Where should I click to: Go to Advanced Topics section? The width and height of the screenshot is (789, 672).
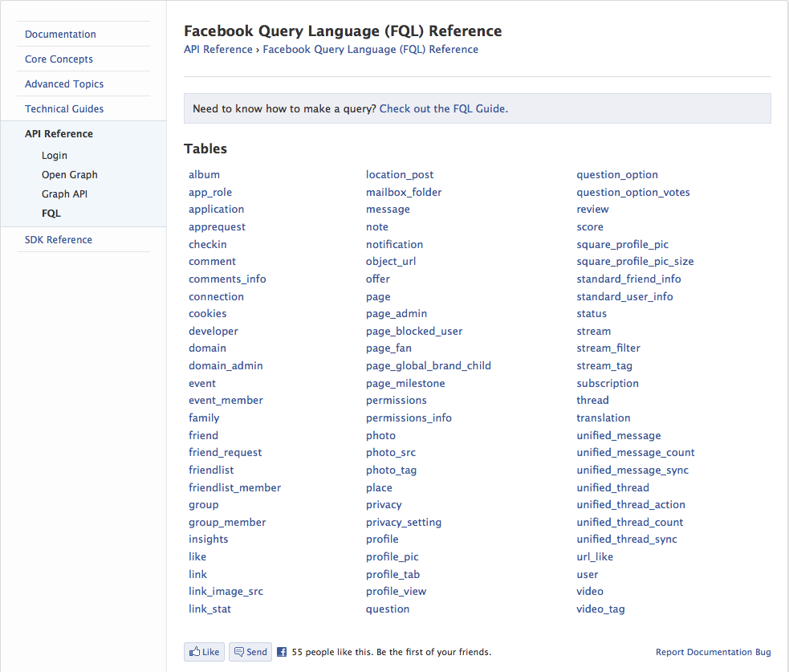(64, 84)
